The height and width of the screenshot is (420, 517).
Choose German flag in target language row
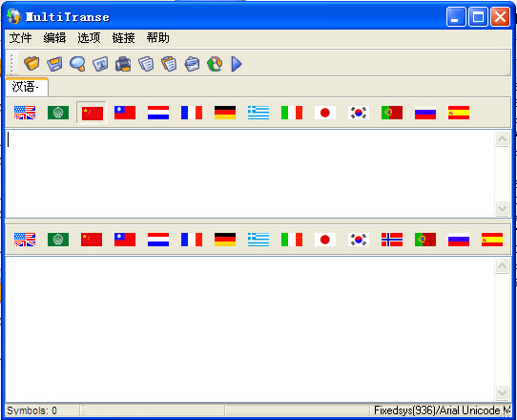pyautogui.click(x=225, y=240)
